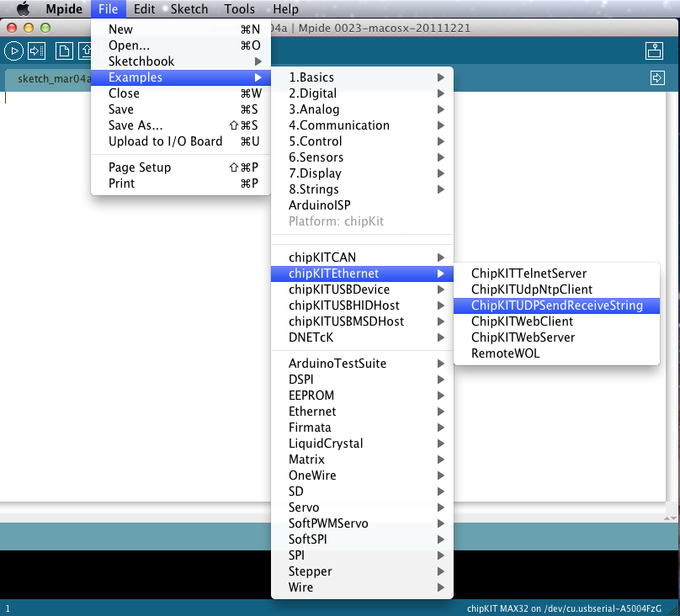
Task: Expand the 5.Control examples submenu
Action: click(x=362, y=141)
